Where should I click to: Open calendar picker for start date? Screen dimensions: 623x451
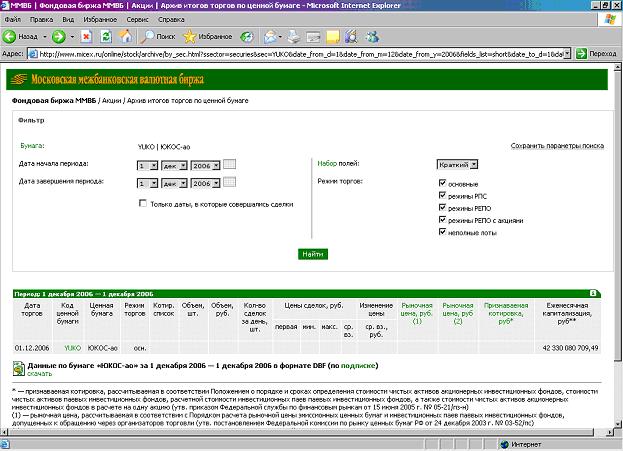[x=230, y=164]
